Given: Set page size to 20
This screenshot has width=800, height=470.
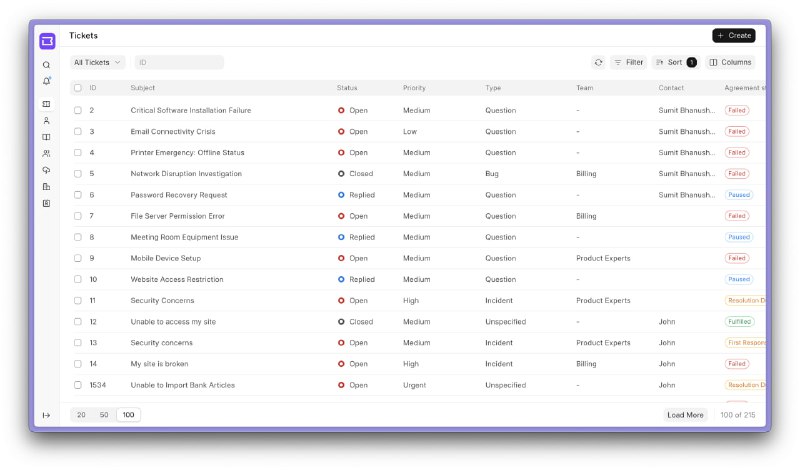Looking at the screenshot, I should 81,415.
